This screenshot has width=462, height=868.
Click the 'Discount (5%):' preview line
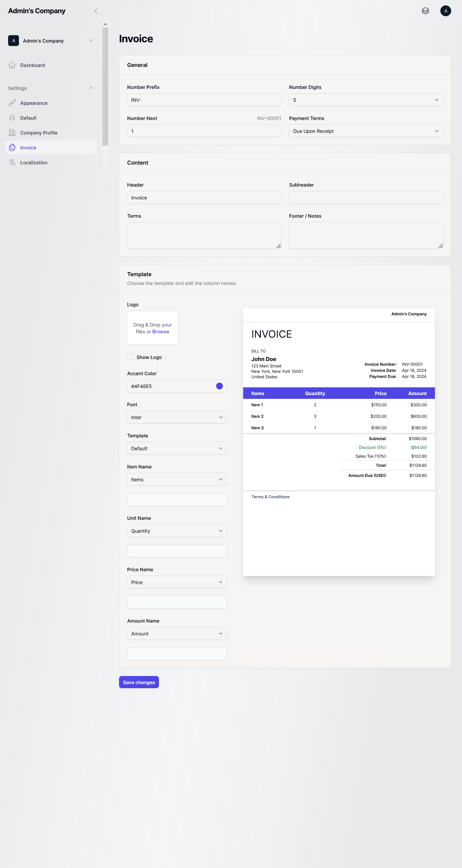point(373,447)
